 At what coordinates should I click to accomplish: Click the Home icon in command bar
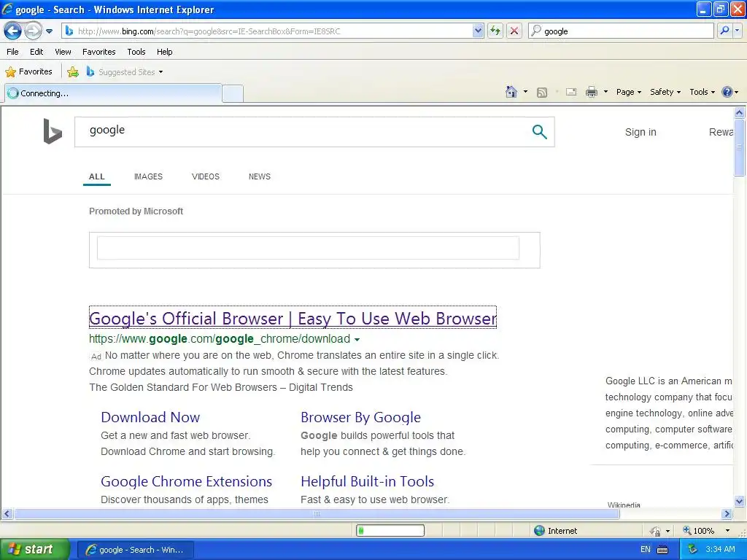click(x=511, y=92)
